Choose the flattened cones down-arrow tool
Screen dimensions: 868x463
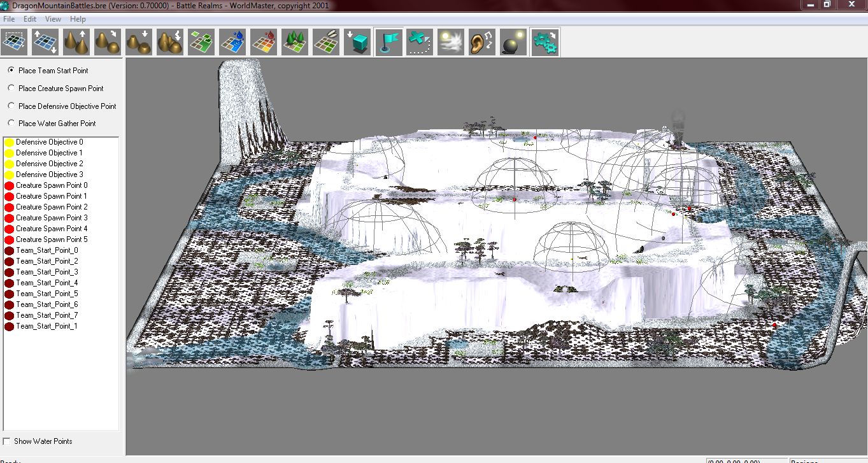[x=139, y=42]
